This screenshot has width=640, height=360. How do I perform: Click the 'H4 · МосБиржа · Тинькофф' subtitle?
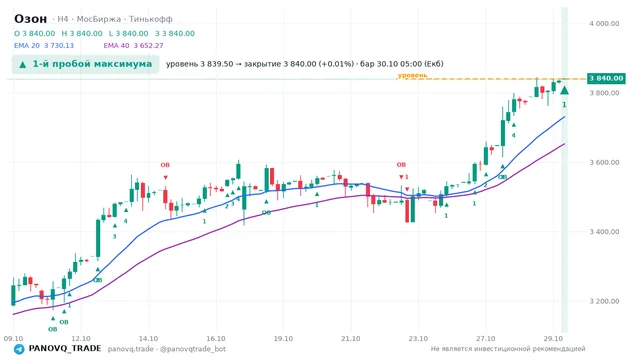115,19
